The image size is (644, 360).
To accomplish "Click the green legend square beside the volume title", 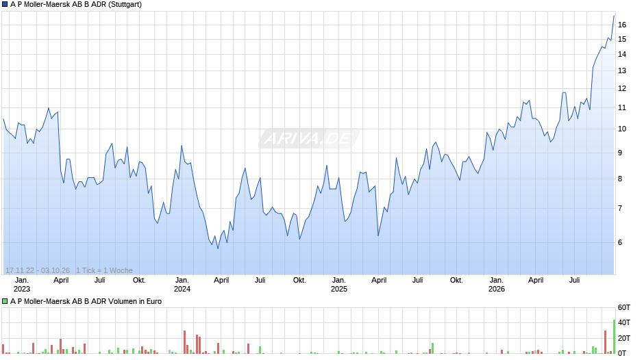I will tap(5, 301).
